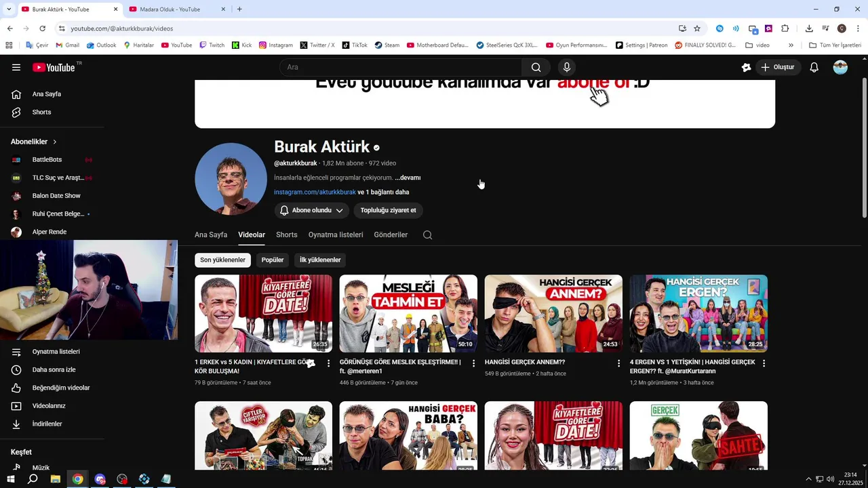
Task: Switch to Oynatma listeleri channel tab
Action: click(x=336, y=235)
